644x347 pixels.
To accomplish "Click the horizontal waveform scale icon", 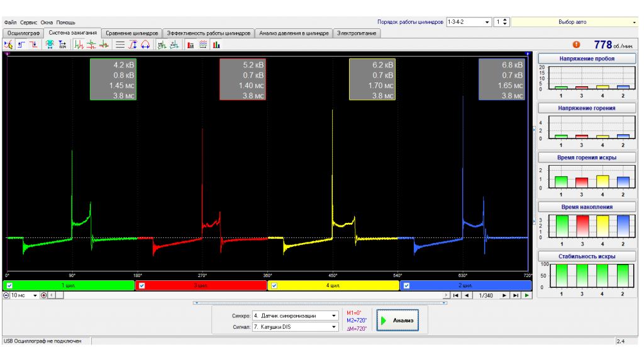I will point(162,45).
